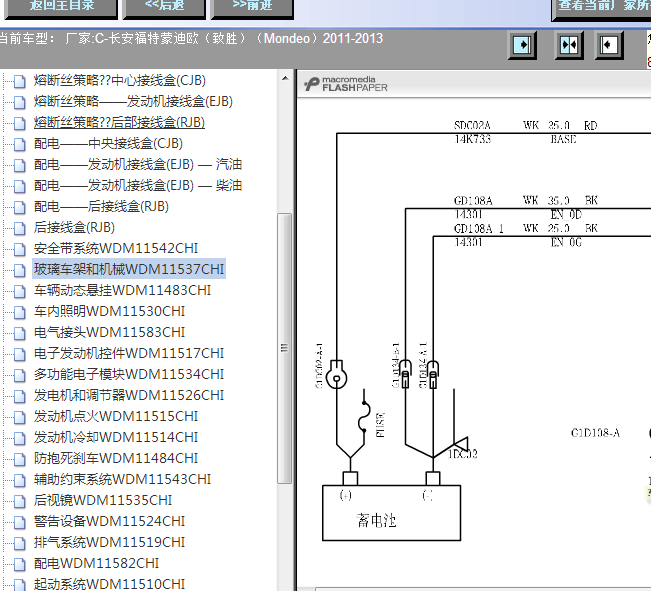Click the document icon beside 多功能电子模块WDM11534CHI

click(19, 375)
